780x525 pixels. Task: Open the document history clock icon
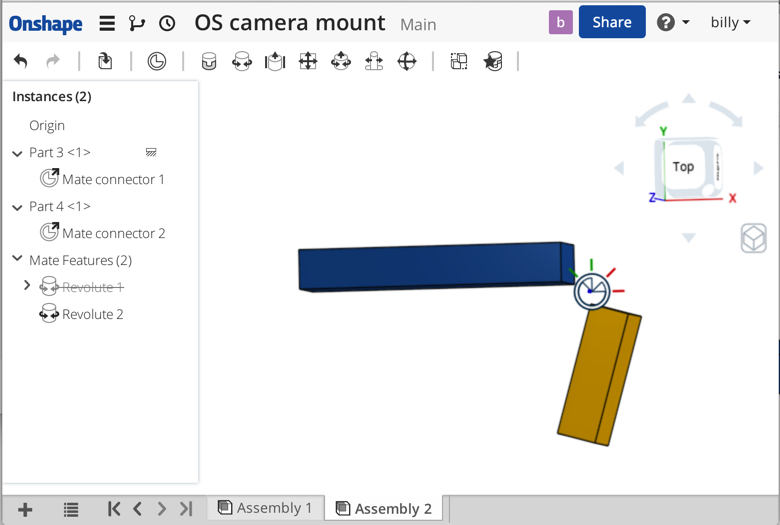pos(167,23)
